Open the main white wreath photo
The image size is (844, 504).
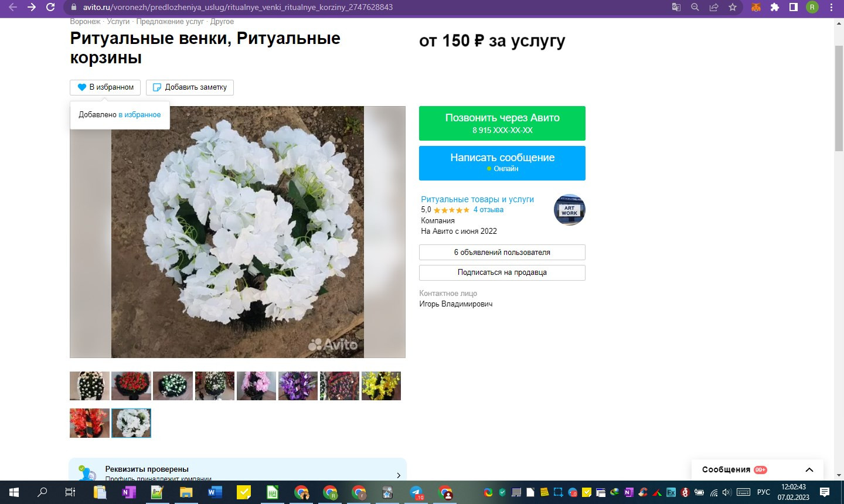pos(237,232)
